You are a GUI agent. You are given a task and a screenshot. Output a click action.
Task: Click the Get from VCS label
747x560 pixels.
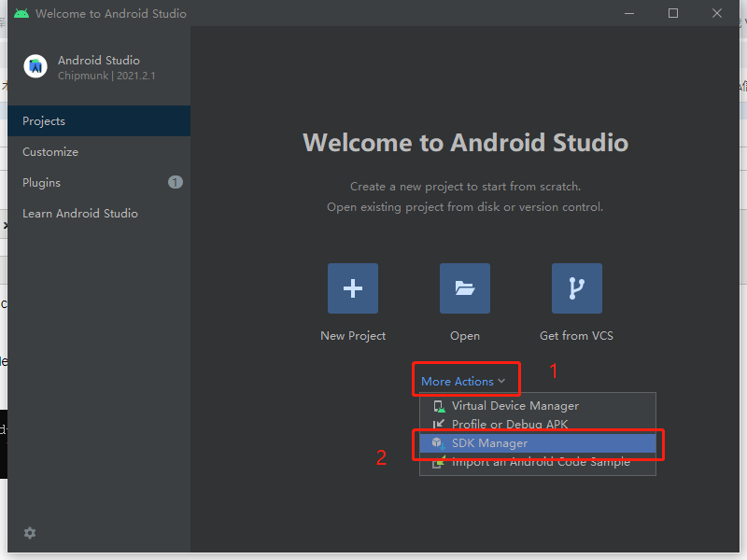(576, 336)
